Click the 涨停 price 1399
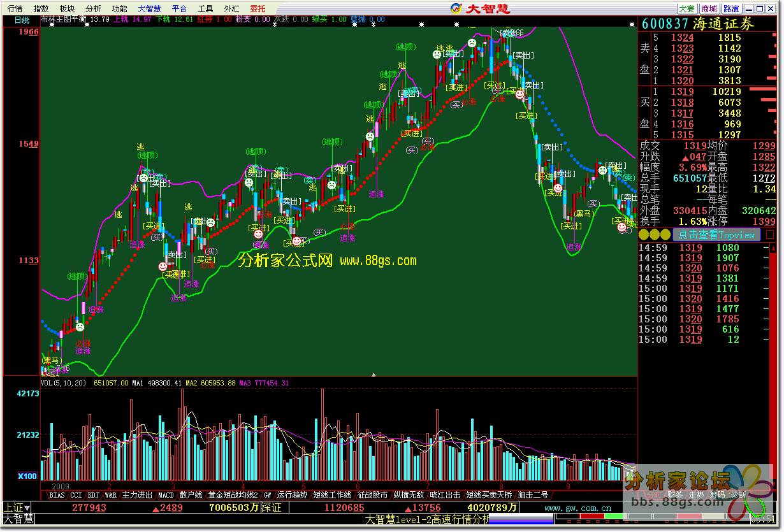 coord(764,221)
